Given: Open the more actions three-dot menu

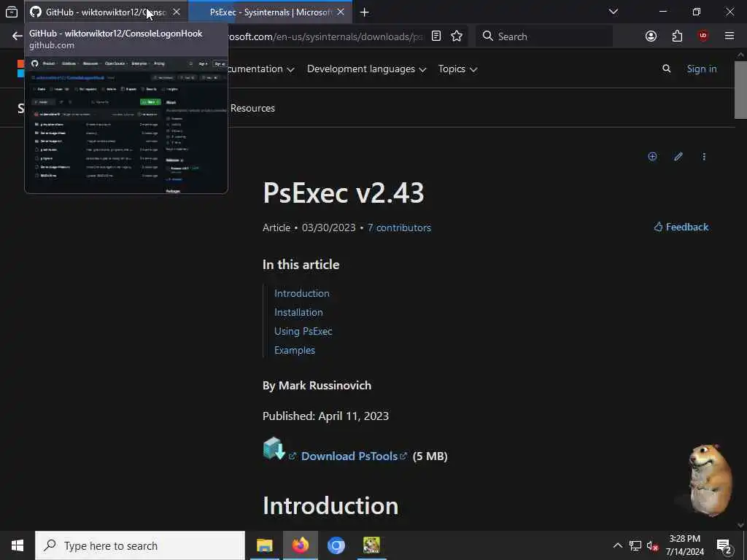Looking at the screenshot, I should click(704, 156).
